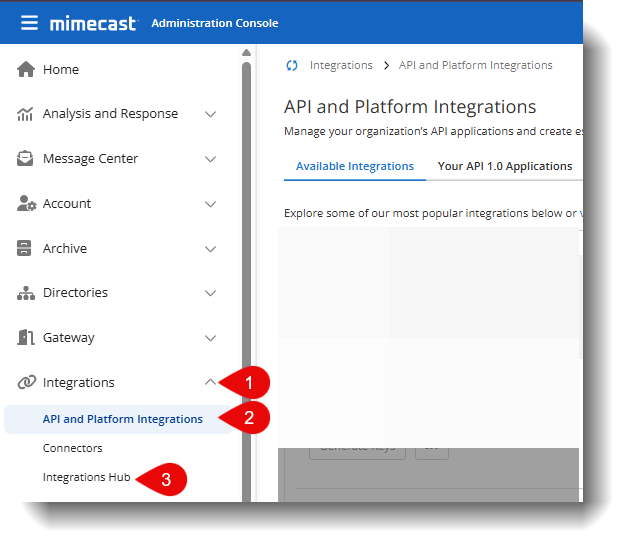The width and height of the screenshot is (633, 552).
Task: Open the Connectors submenu item
Action: pos(73,448)
